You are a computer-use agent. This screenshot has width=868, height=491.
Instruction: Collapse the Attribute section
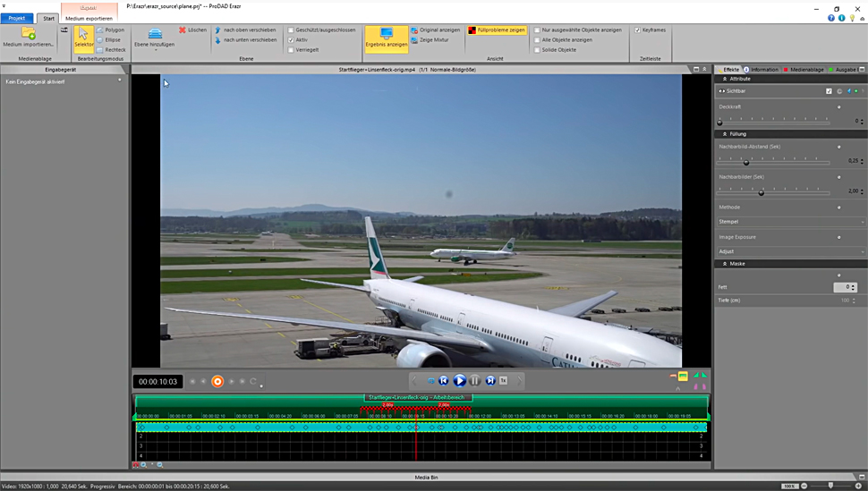725,79
